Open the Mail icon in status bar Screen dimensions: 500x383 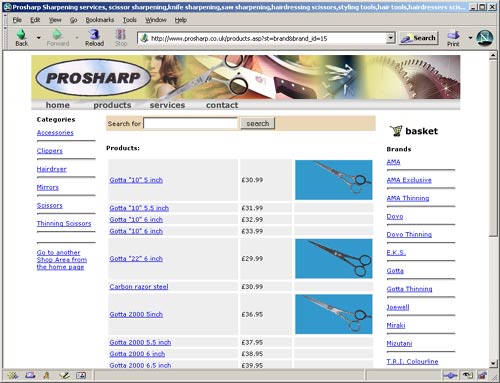[30, 376]
